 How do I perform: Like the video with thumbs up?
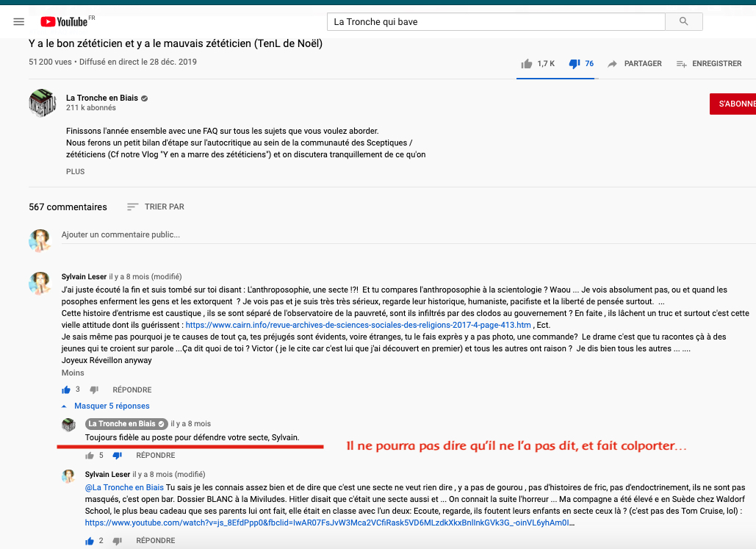pyautogui.click(x=527, y=64)
